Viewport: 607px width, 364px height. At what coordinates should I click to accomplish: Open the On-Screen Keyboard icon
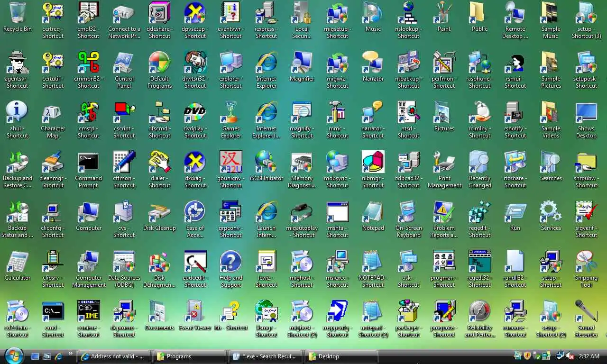(x=408, y=220)
